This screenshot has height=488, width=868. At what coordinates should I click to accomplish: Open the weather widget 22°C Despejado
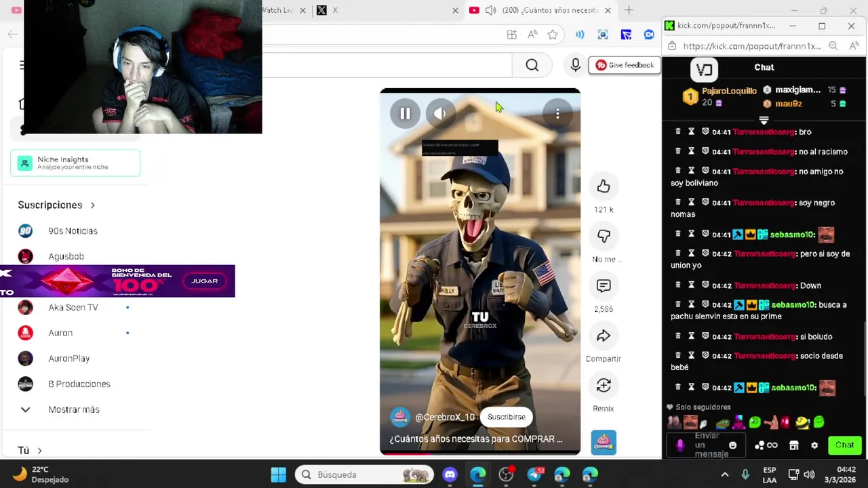(42, 474)
